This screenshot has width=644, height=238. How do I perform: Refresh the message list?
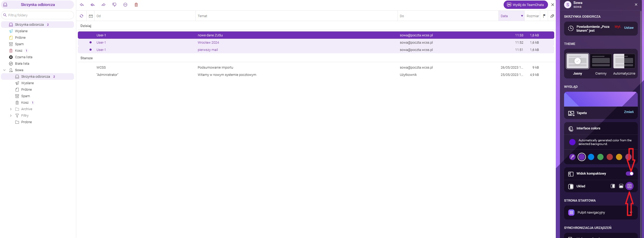81,16
